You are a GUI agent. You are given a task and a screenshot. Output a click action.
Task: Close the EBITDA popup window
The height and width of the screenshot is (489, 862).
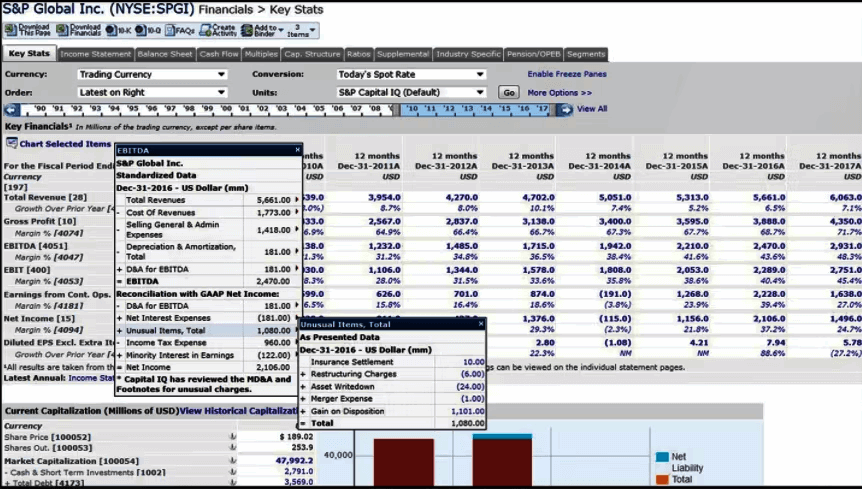(x=297, y=149)
